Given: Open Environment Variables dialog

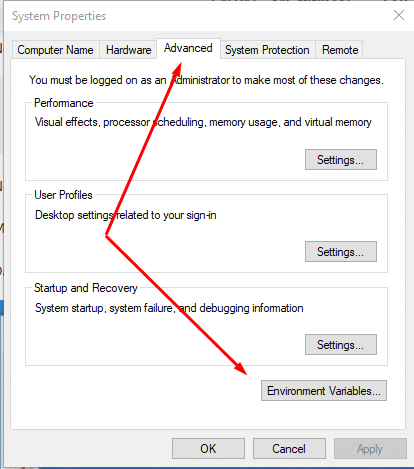Looking at the screenshot, I should click(324, 390).
